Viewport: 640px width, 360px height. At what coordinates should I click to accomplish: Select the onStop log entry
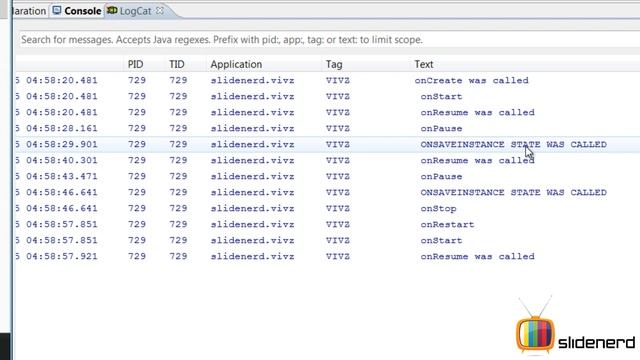coord(328,208)
